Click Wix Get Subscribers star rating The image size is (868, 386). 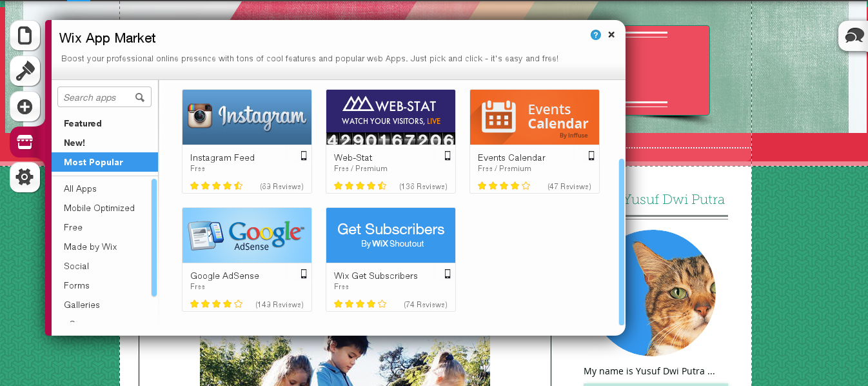coord(360,304)
